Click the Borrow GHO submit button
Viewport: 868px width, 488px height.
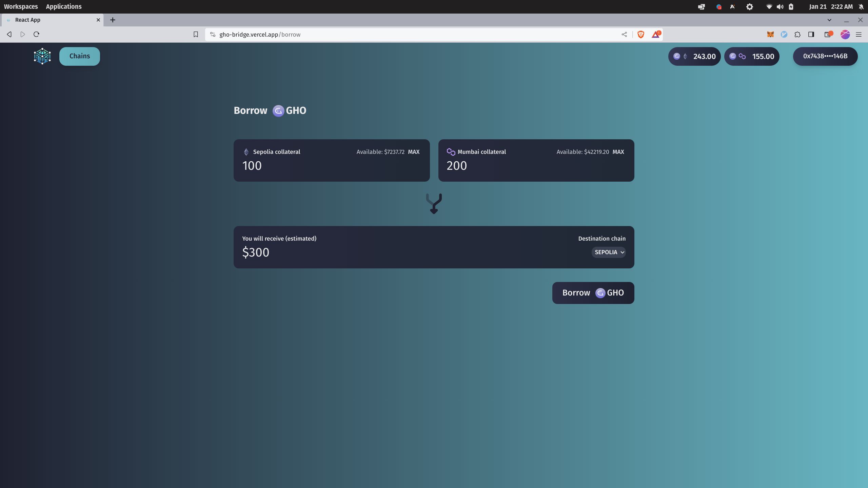(x=593, y=293)
